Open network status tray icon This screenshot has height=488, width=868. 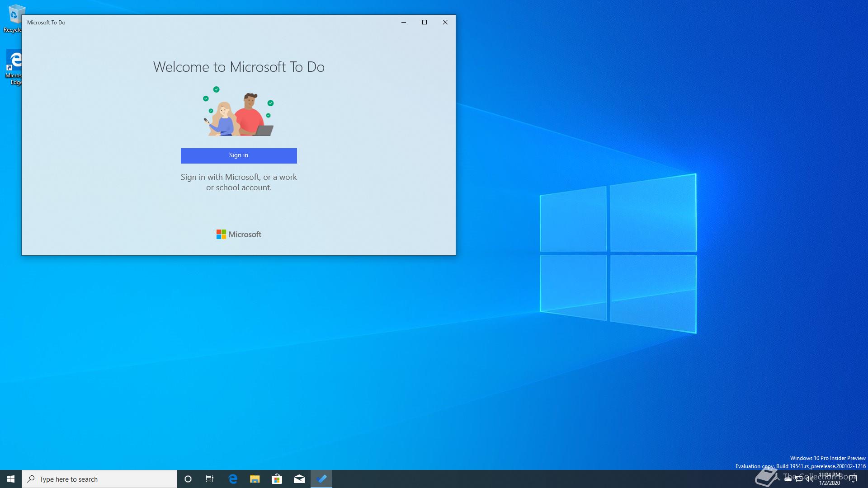(799, 479)
